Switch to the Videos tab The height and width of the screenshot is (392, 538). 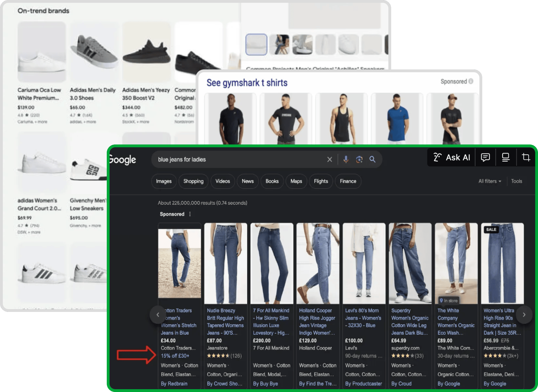tap(222, 181)
